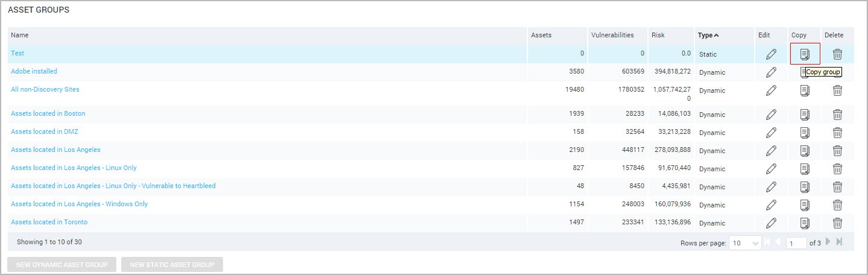Viewport: 868px width, 275px height.
Task: Edit Assets located in Boston group
Action: 771,115
